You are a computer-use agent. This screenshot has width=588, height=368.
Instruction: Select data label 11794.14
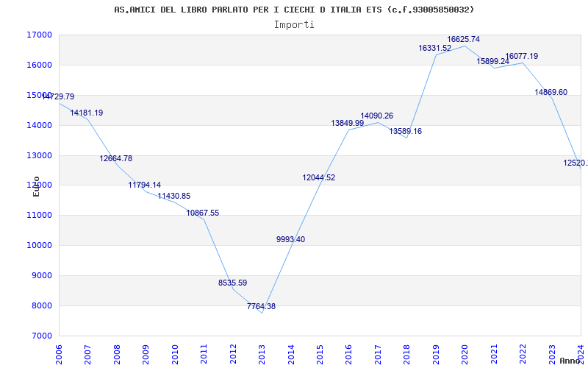144,185
